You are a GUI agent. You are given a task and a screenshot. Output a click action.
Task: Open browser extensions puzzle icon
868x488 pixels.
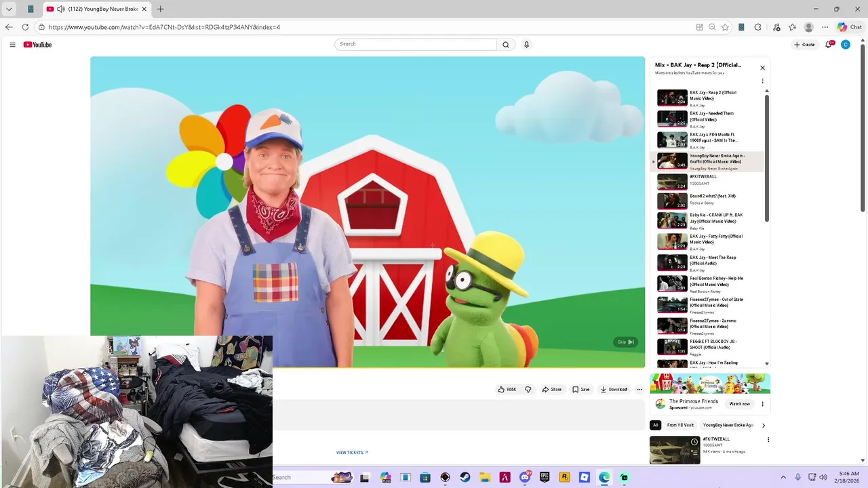click(758, 27)
